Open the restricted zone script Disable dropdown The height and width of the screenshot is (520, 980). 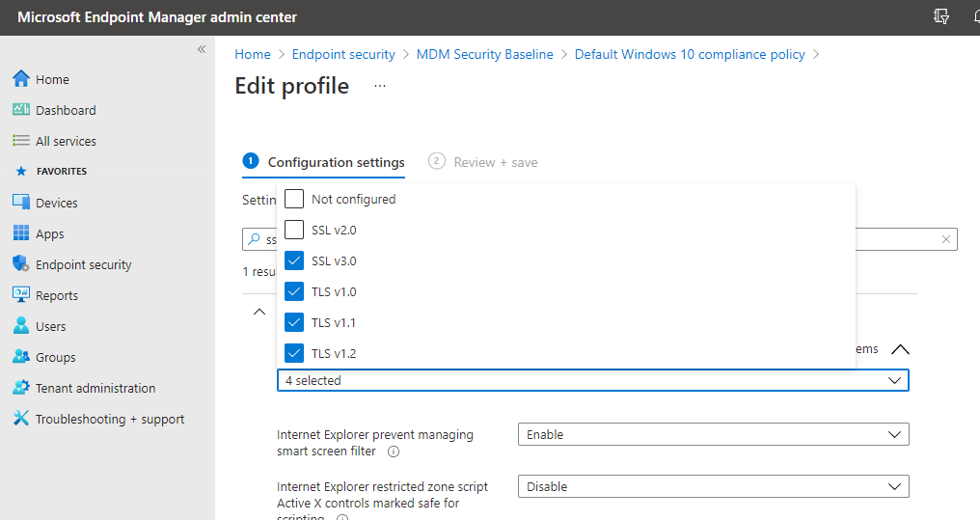coord(713,487)
